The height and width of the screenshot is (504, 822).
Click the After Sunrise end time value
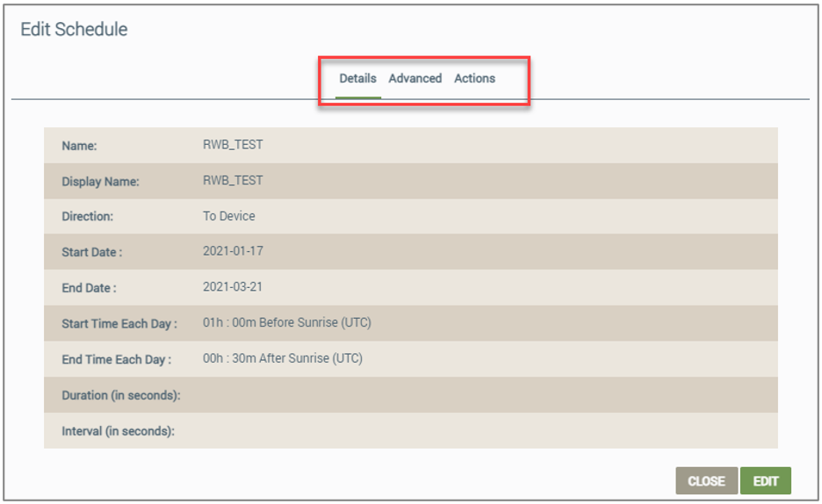click(x=282, y=358)
